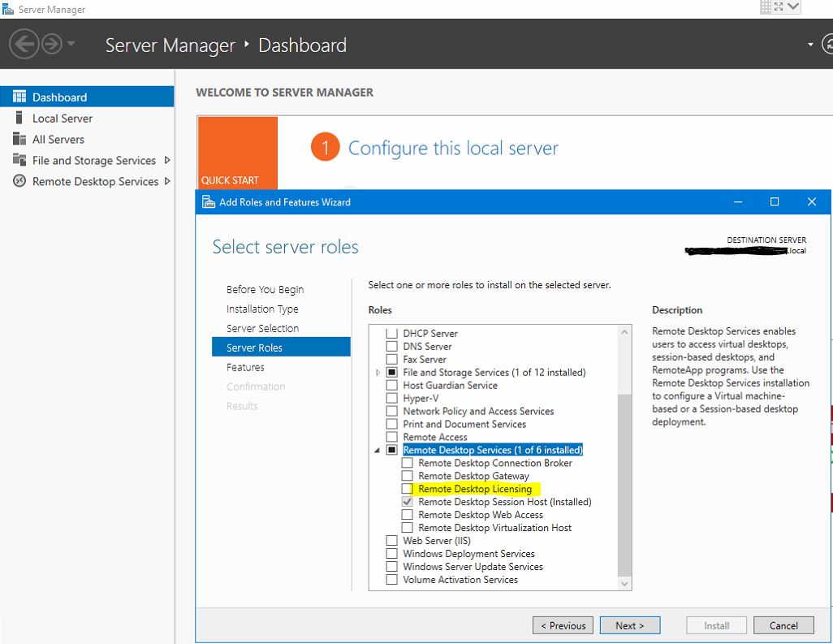Click the Next button
Viewport: 833px width, 644px height.
point(629,625)
